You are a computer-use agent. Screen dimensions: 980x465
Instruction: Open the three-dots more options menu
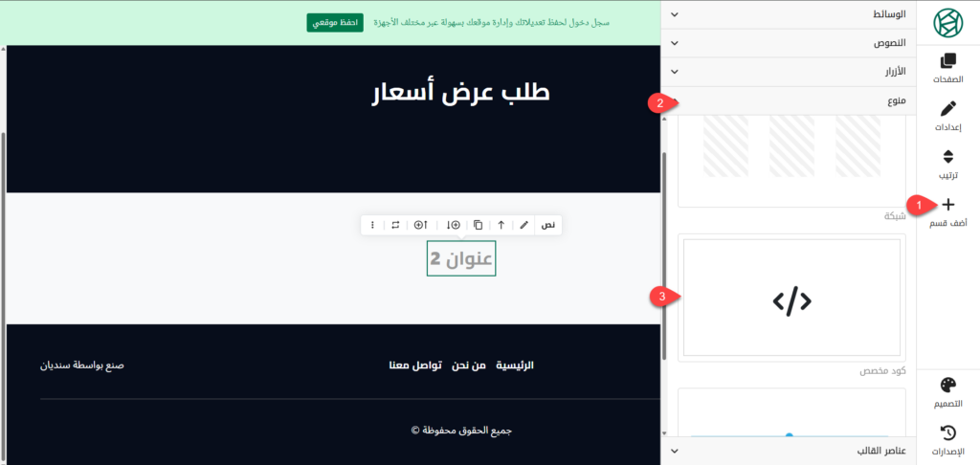(x=372, y=225)
